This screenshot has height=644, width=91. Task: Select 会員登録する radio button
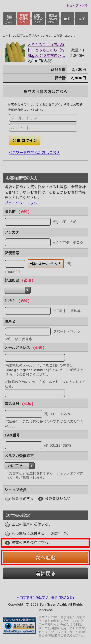pyautogui.click(x=8, y=499)
